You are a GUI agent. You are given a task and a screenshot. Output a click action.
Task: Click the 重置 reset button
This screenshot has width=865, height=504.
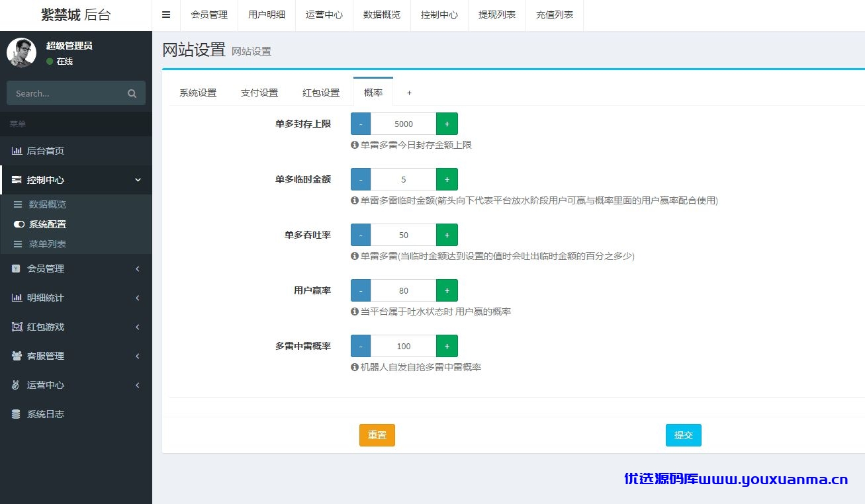pyautogui.click(x=377, y=435)
